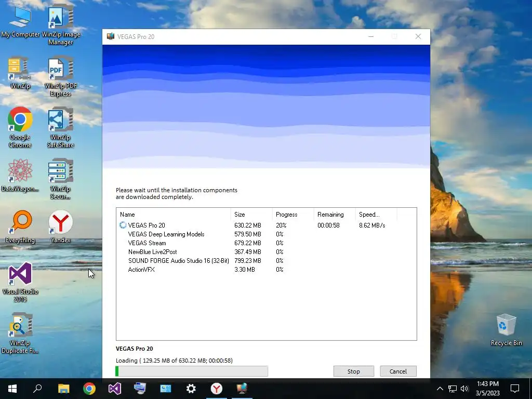
Task: Select VEGAS Pro 20 download row
Action: click(267, 225)
